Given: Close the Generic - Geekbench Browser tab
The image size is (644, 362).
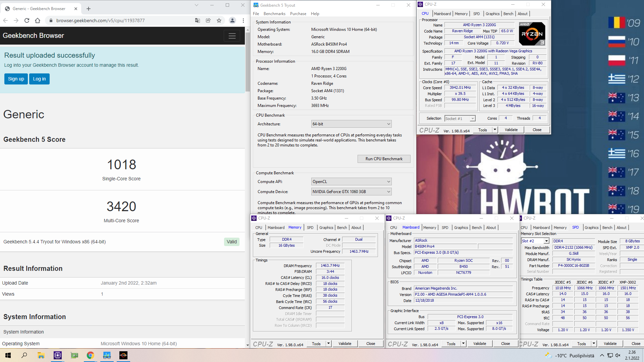Looking at the screenshot, I should point(75,9).
